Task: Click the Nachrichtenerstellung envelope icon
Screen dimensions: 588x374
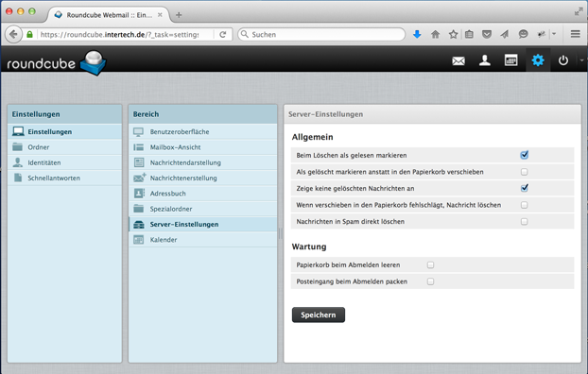Action: [x=140, y=178]
